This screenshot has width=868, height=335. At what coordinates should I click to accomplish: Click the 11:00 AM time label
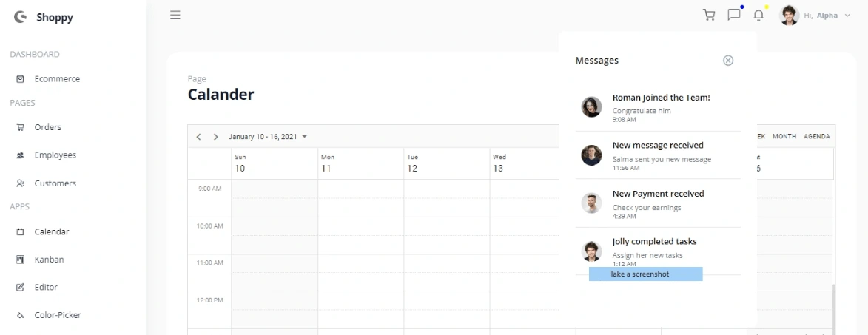(x=209, y=263)
